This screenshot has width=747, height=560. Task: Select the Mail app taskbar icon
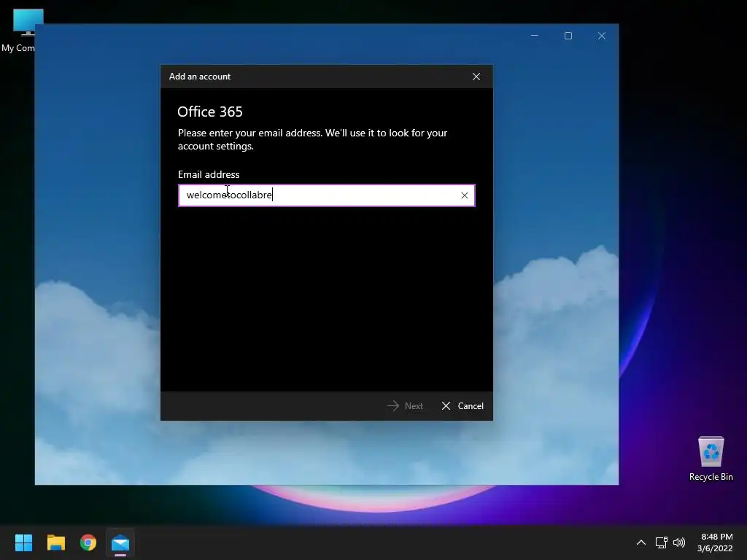[x=120, y=542]
